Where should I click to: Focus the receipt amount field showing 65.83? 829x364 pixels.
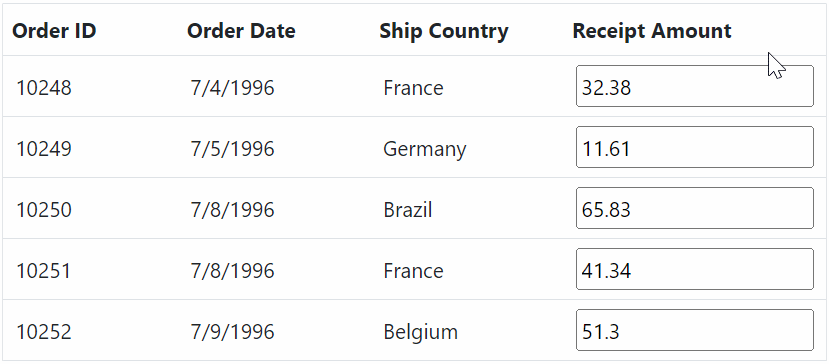point(695,208)
